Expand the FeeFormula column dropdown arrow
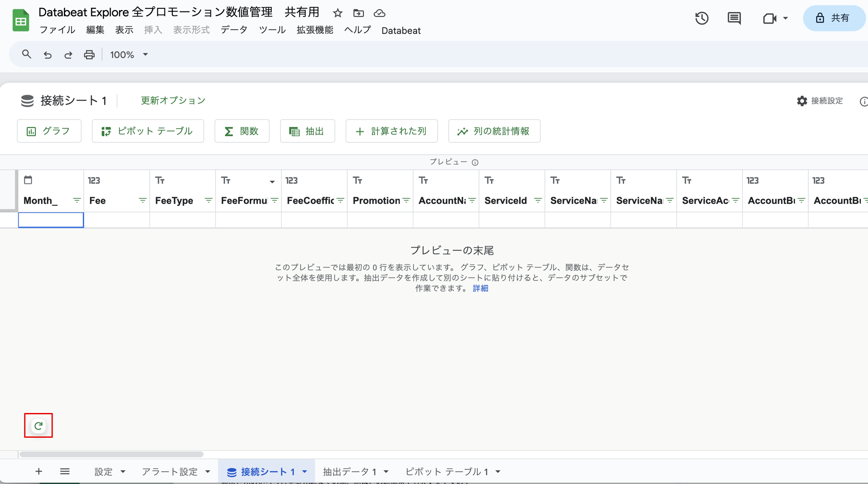The width and height of the screenshot is (868, 484). pyautogui.click(x=272, y=181)
